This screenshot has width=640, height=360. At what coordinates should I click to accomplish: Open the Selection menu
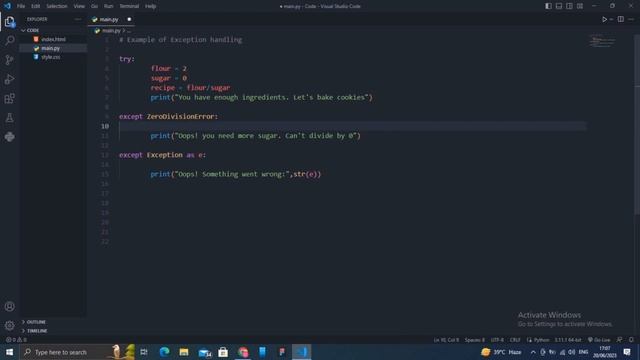pyautogui.click(x=57, y=6)
